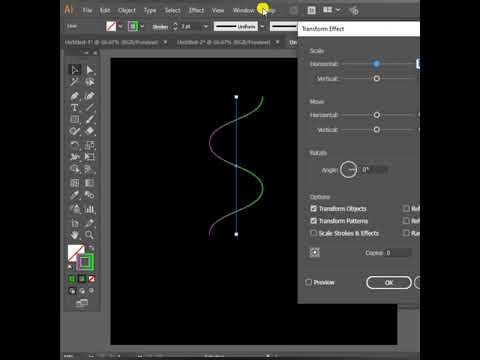Expand the toolbar stroke color dropdown arrow
This screenshot has height=360, width=480.
tap(142, 26)
